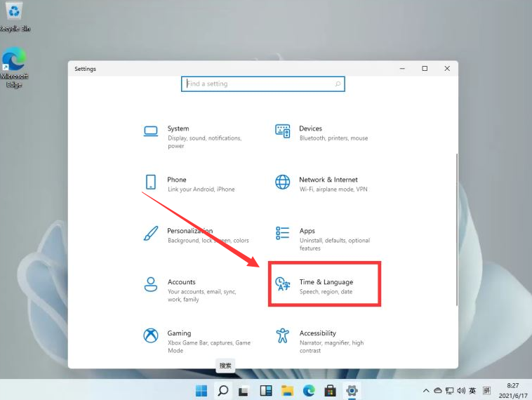Click the Personalization paintbrush icon
This screenshot has width=532, height=400.
click(151, 234)
